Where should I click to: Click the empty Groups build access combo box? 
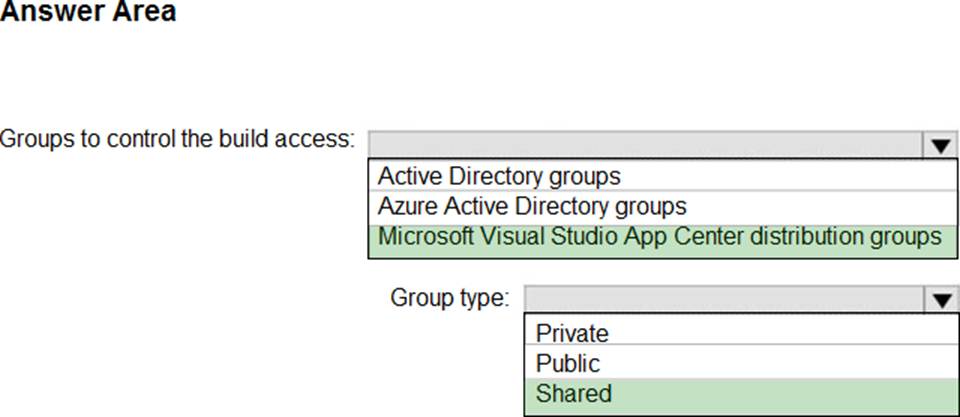(645, 145)
